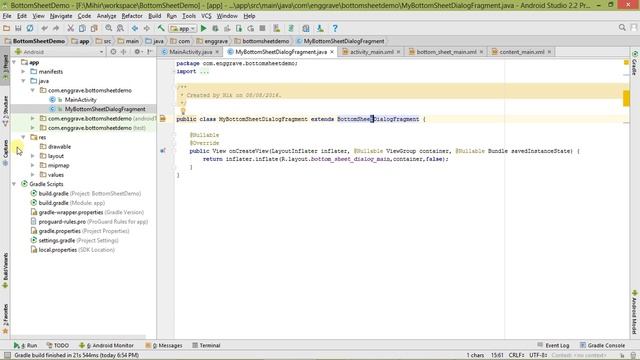Image resolution: width=640 pixels, height=360 pixels.
Task: Expand the manifests folder node
Action: click(x=23, y=71)
